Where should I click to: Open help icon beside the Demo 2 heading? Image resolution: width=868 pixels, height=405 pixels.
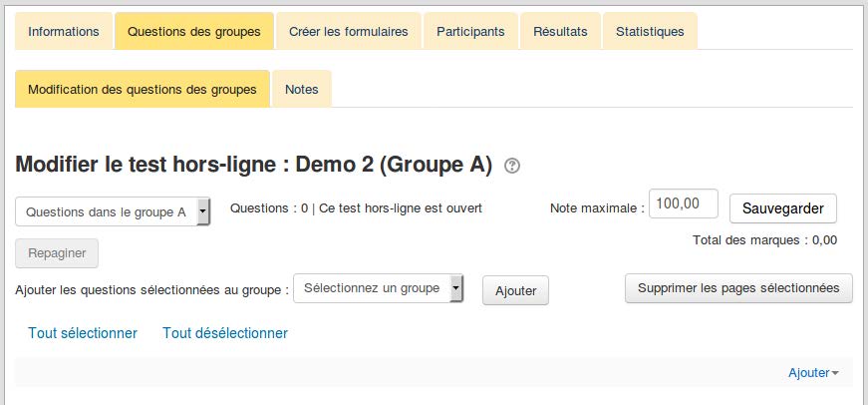[x=513, y=167]
